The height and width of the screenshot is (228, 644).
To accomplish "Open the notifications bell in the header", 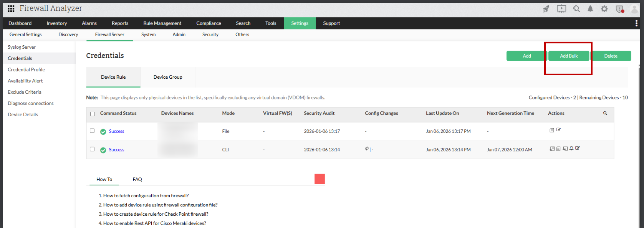I will point(590,9).
